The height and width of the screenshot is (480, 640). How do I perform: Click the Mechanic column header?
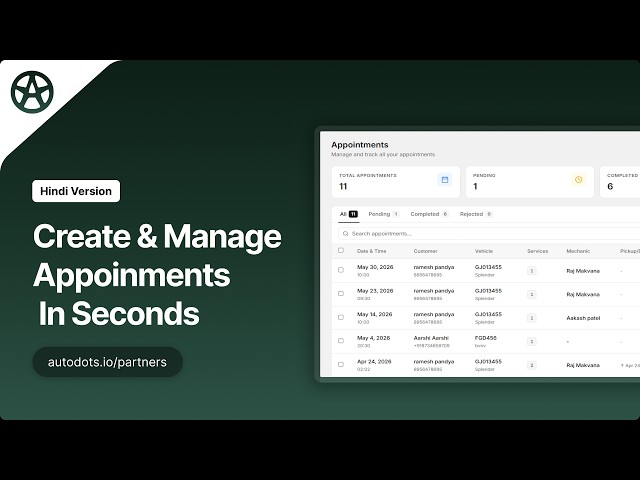click(x=578, y=251)
